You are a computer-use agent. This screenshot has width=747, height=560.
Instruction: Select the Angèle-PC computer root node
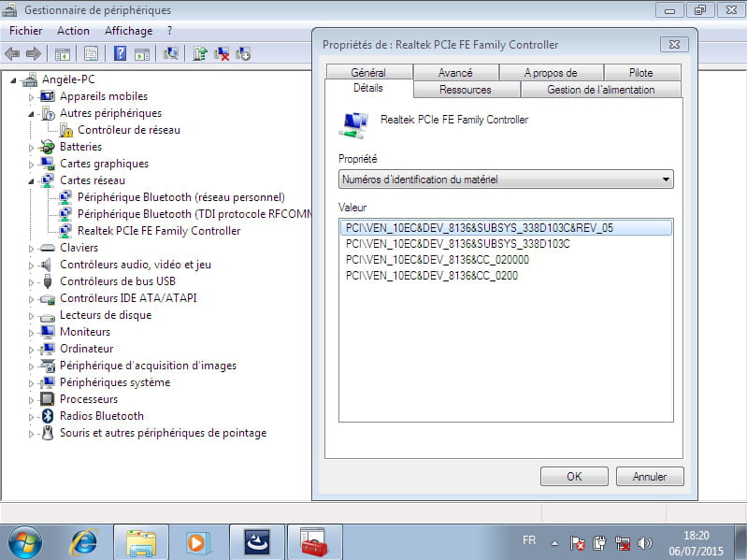click(68, 79)
